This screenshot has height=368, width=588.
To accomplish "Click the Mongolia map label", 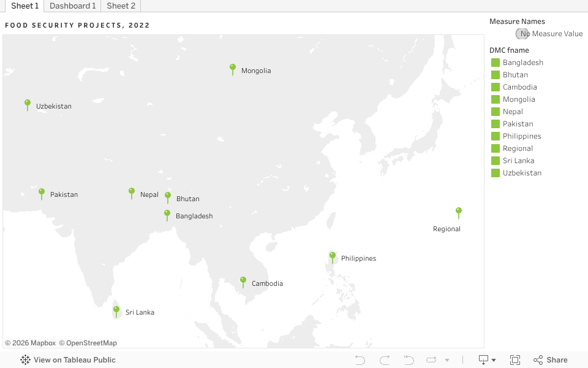I will (x=256, y=71).
